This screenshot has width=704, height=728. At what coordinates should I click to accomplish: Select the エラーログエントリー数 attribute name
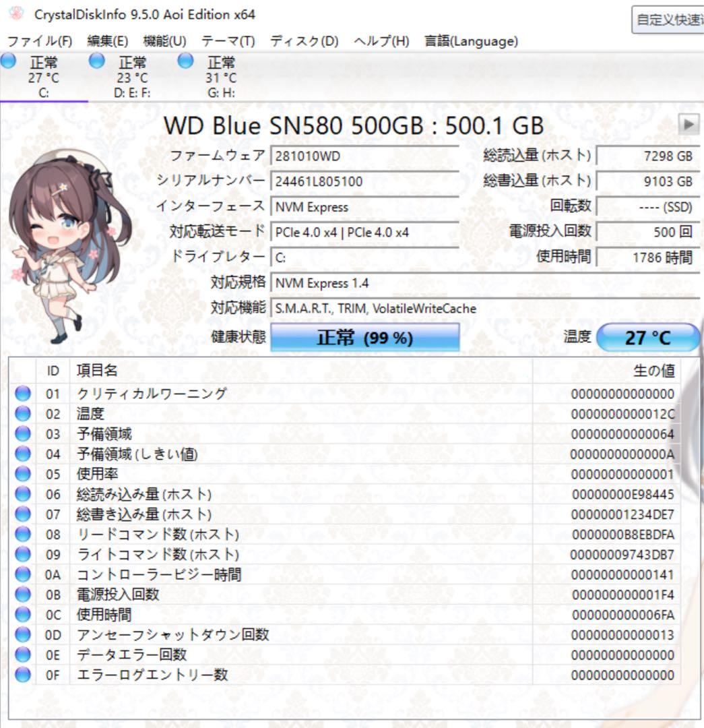(152, 675)
